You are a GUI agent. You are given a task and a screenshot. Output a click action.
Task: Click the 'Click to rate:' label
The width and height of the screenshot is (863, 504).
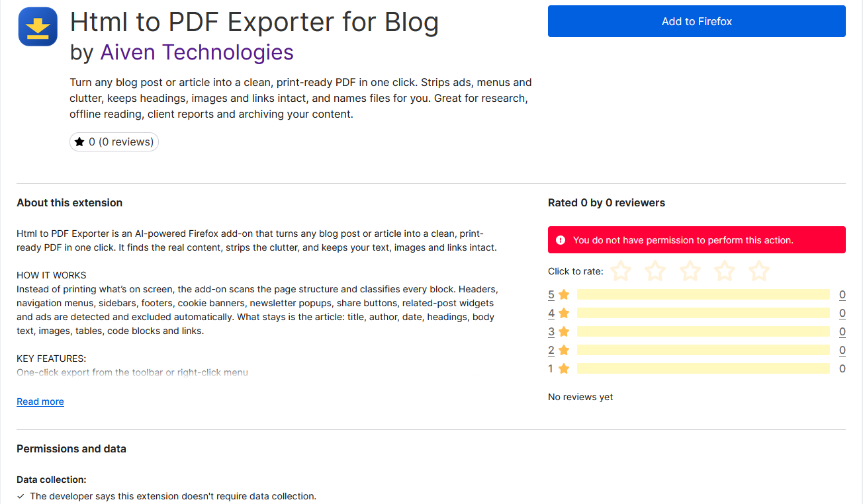point(576,271)
